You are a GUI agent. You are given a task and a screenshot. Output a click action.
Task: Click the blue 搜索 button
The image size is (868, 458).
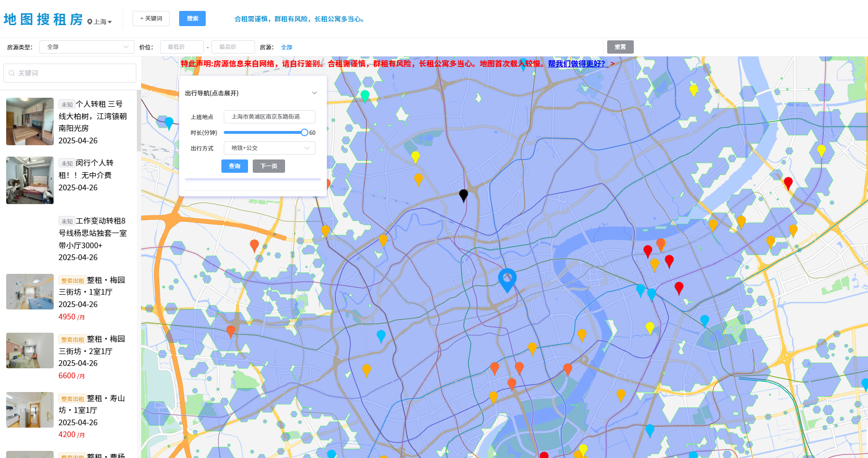[x=192, y=19]
